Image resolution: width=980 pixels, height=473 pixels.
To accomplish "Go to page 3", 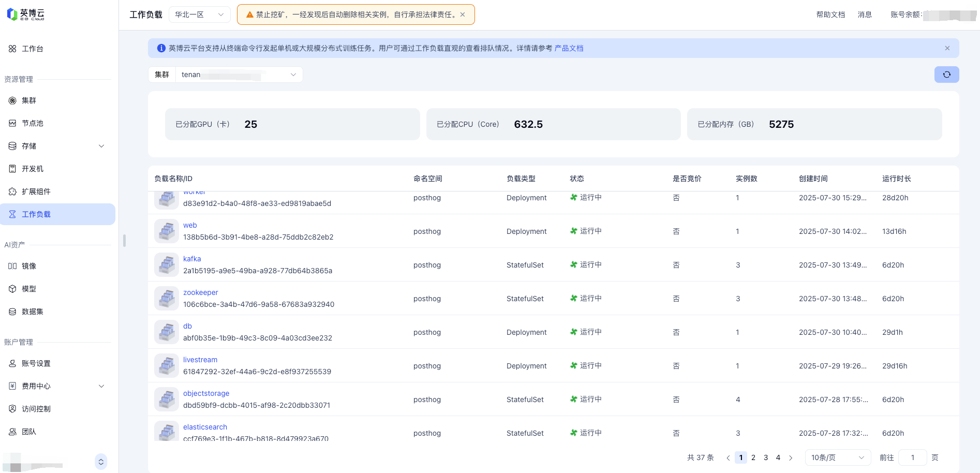I will [x=766, y=457].
